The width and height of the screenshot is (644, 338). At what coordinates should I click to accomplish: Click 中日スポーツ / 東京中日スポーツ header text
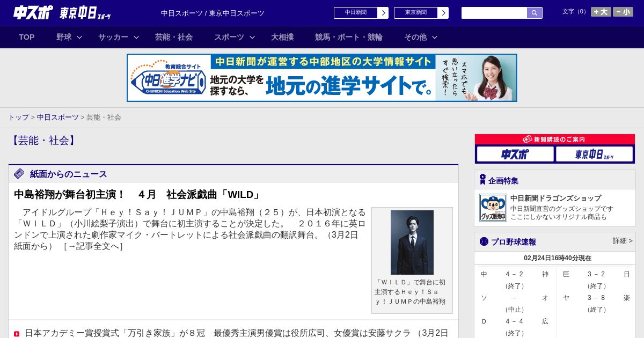213,13
